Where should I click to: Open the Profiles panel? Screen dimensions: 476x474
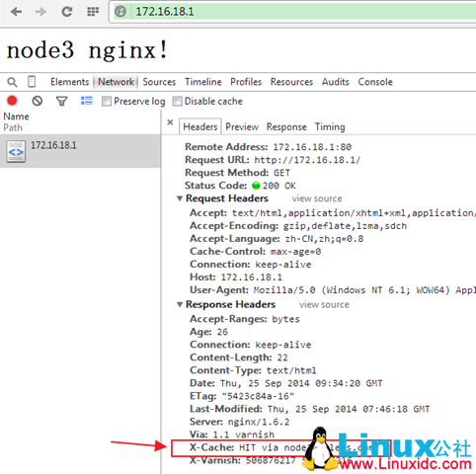(246, 82)
